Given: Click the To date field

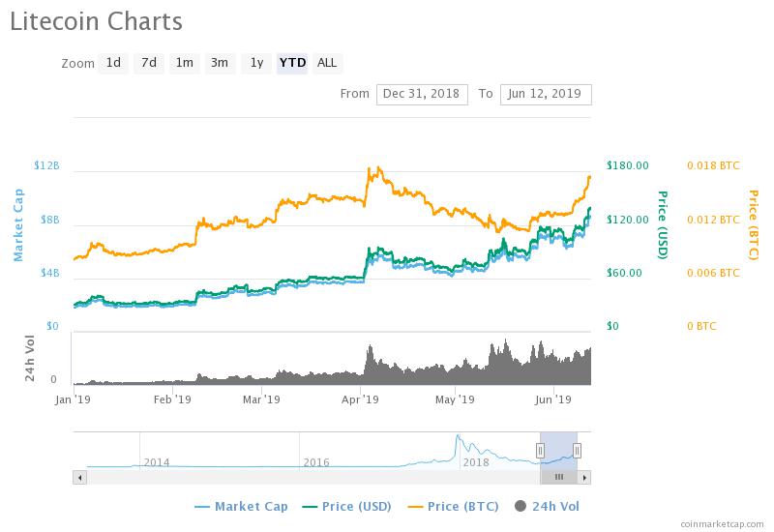Looking at the screenshot, I should coord(546,94).
